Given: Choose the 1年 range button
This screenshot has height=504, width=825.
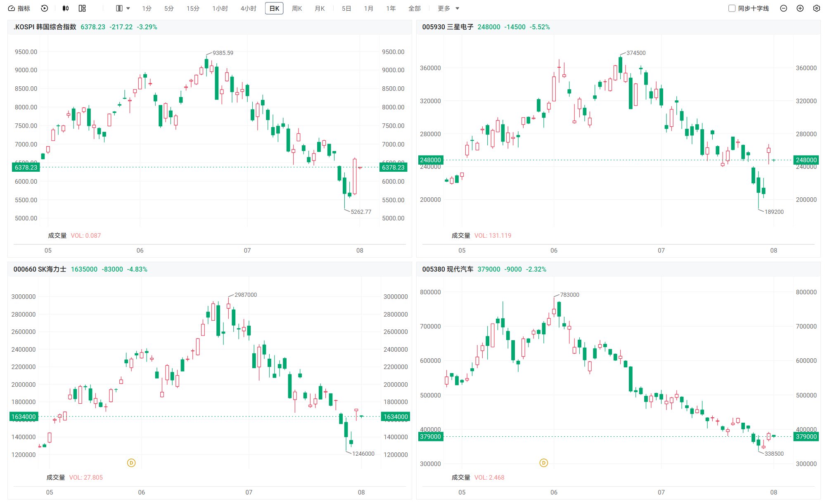Looking at the screenshot, I should click(x=391, y=8).
